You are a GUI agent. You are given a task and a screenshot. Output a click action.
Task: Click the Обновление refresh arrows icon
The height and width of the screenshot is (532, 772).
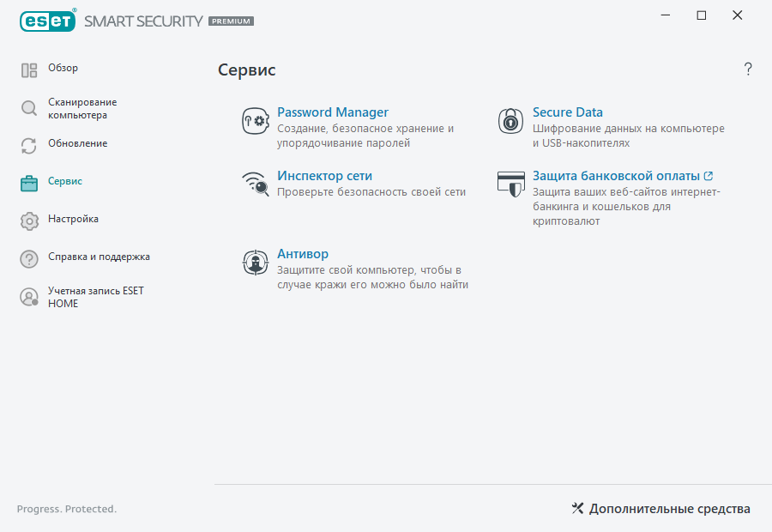pos(29,145)
